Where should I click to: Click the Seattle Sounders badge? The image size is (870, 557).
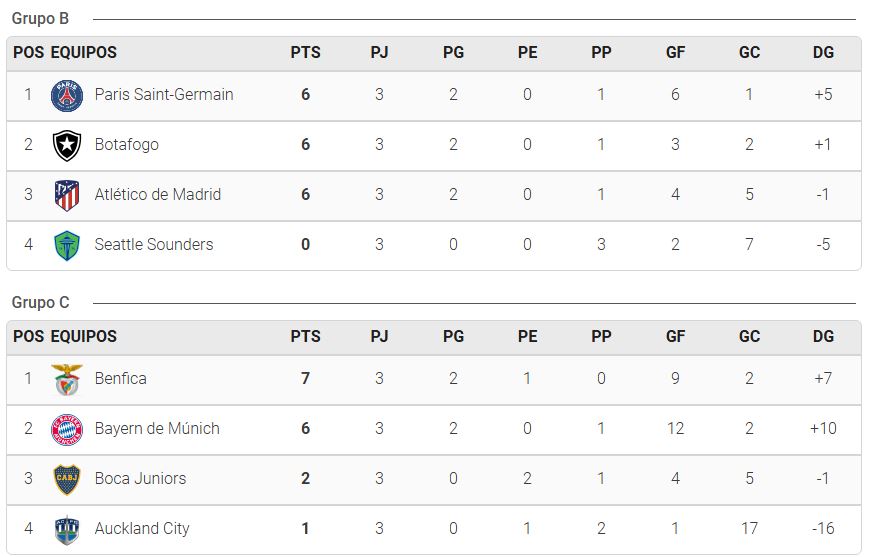(x=67, y=245)
